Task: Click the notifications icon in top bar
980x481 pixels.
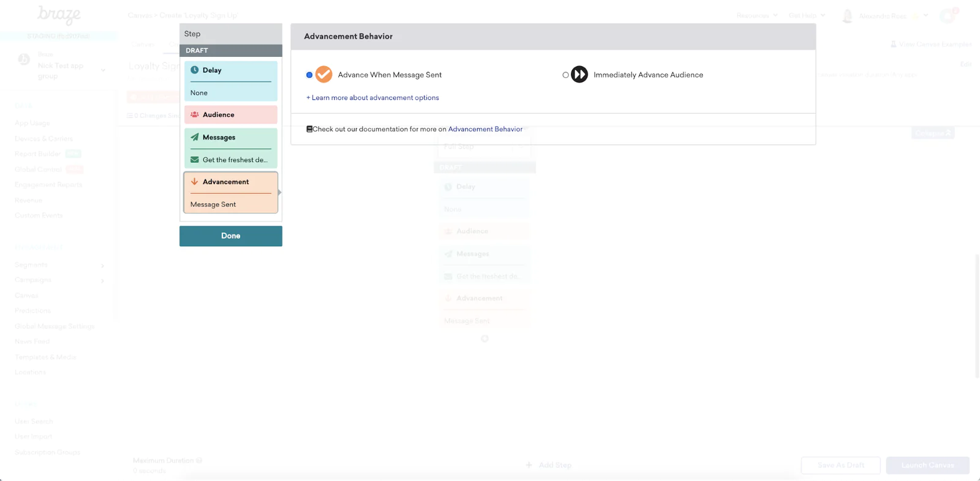Action: pyautogui.click(x=948, y=16)
